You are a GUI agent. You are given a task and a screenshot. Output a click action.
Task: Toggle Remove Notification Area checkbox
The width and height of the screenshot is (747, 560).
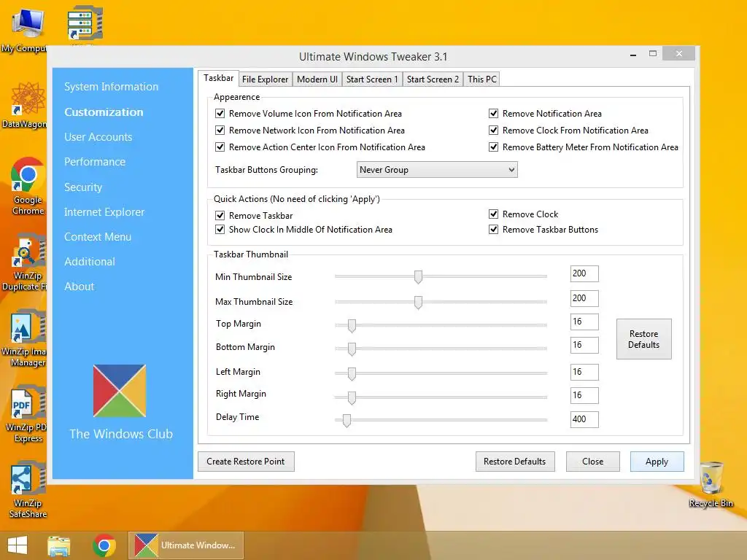point(494,113)
